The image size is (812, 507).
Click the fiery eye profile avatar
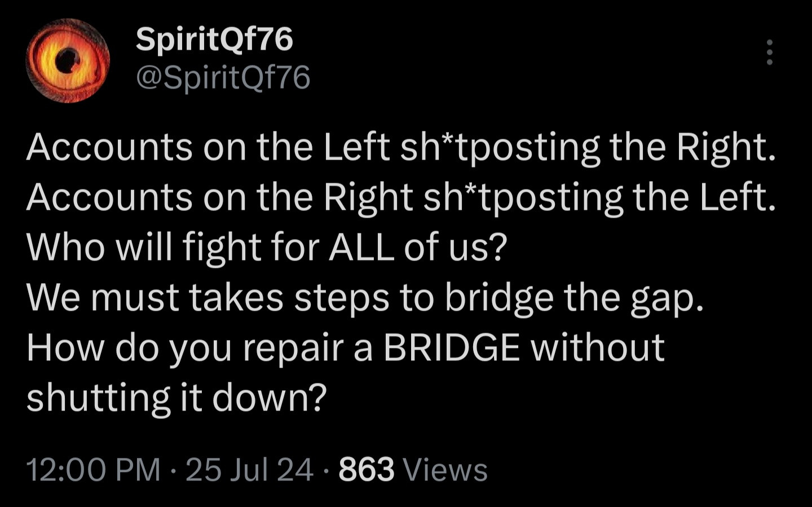click(68, 60)
